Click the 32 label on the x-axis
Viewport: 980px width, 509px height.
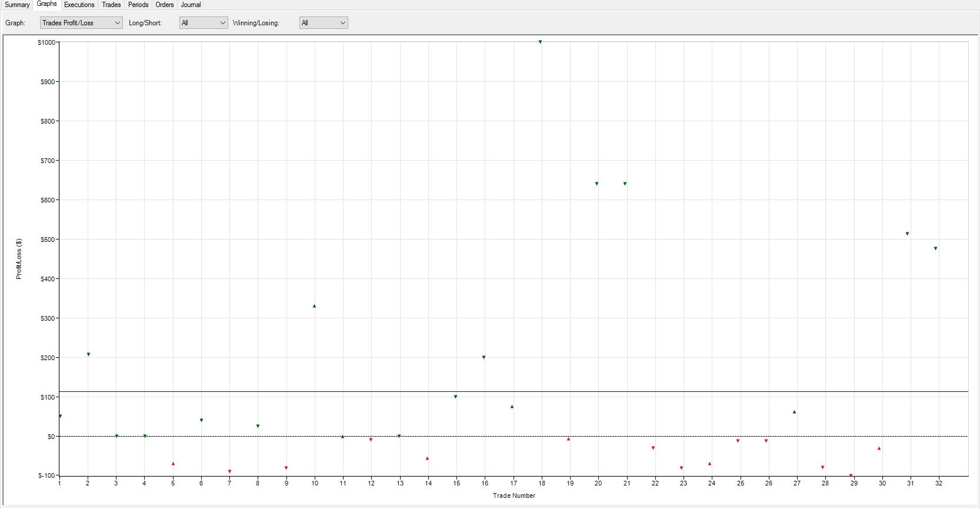[x=939, y=483]
